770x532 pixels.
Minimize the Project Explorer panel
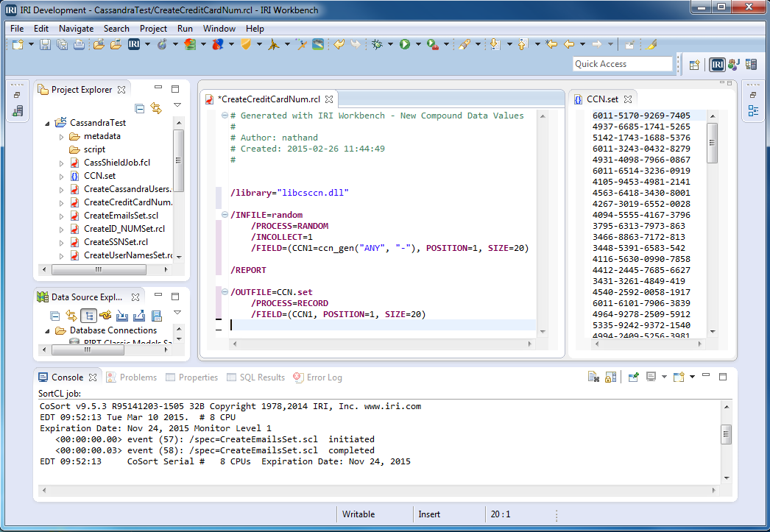pyautogui.click(x=158, y=88)
